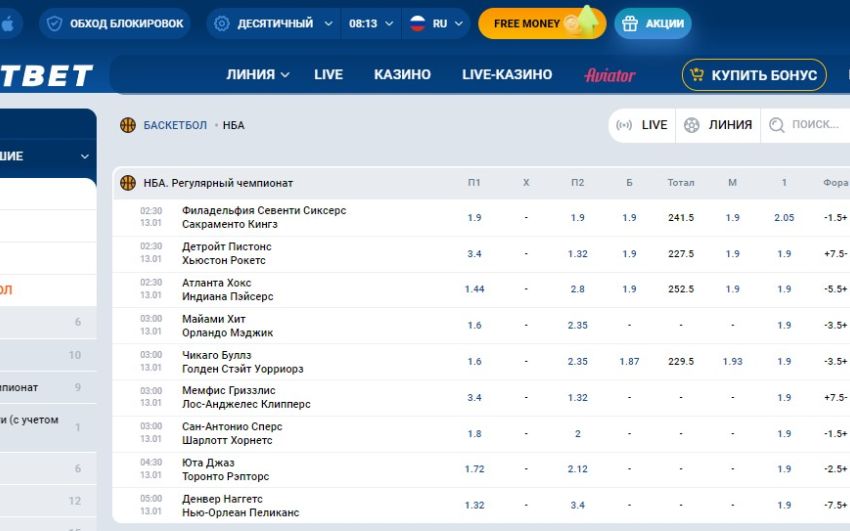Select П2 odds 2.12 for Торонто Рэпторс
Screen dimensions: 850x531
pyautogui.click(x=577, y=469)
